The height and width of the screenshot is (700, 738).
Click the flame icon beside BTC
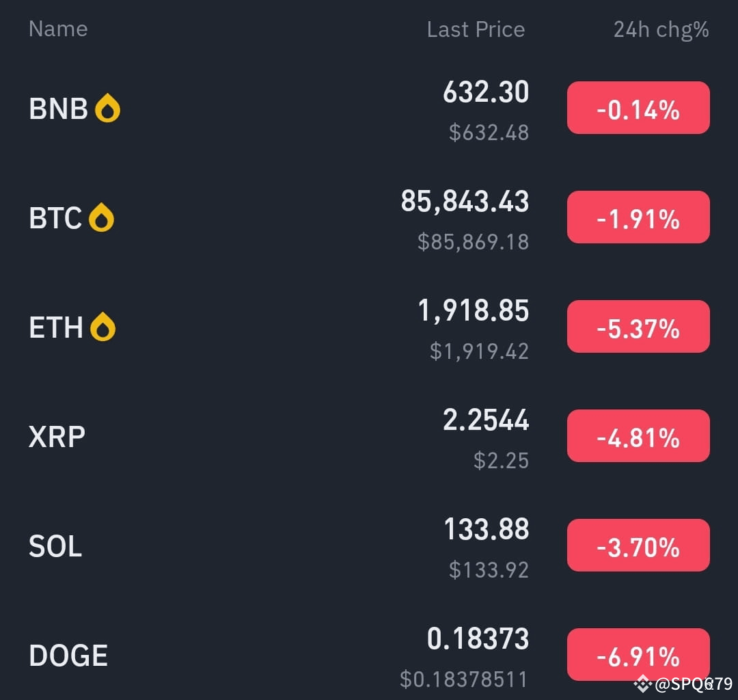click(102, 217)
